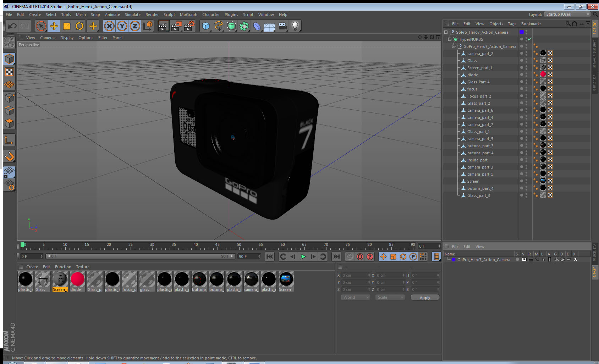This screenshot has height=364, width=599.
Task: Open the MoGraph menu
Action: point(188,15)
